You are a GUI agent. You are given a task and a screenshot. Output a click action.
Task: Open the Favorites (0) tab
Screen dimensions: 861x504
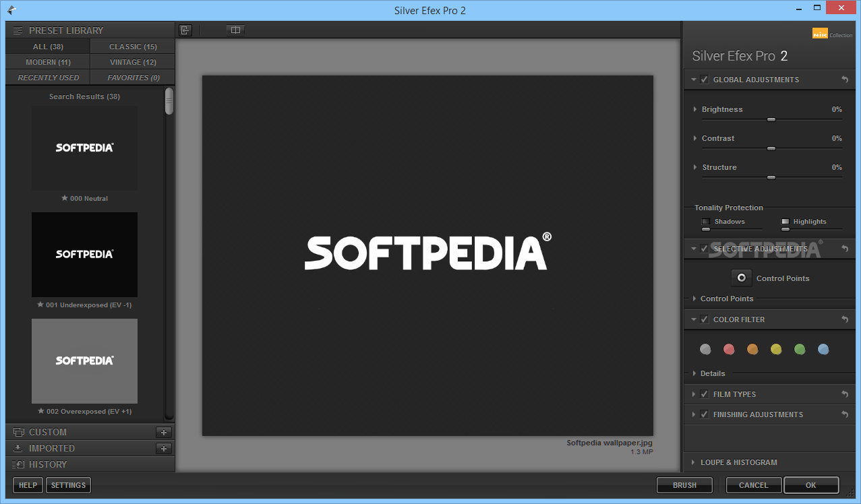click(133, 77)
